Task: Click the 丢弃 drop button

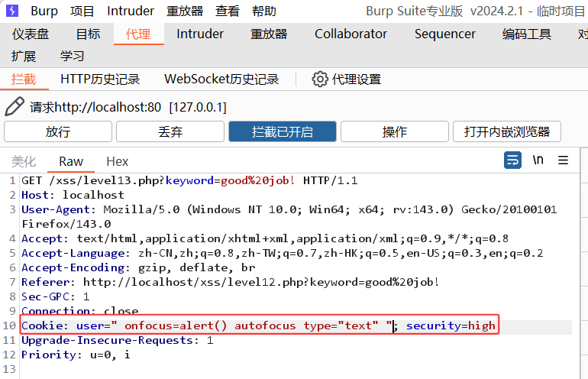Action: tap(170, 131)
